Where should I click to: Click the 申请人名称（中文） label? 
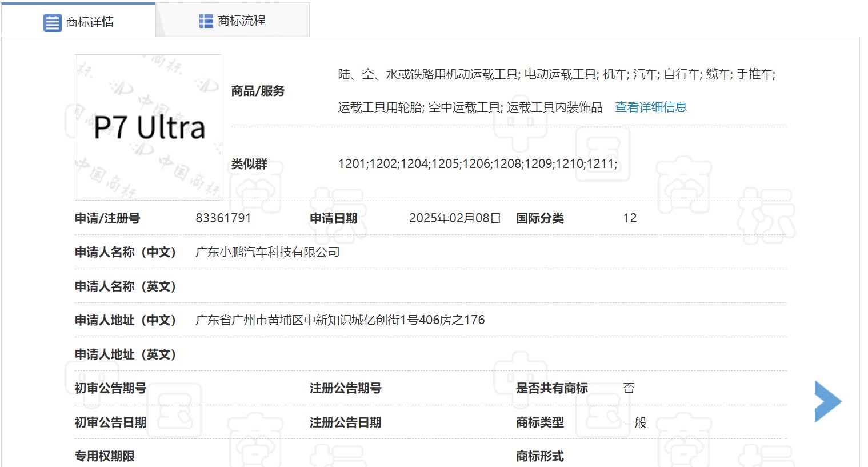[126, 252]
